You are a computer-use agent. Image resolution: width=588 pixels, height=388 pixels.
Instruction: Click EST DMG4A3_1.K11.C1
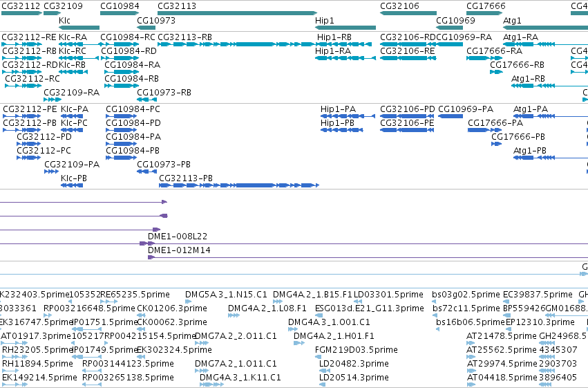240,378
